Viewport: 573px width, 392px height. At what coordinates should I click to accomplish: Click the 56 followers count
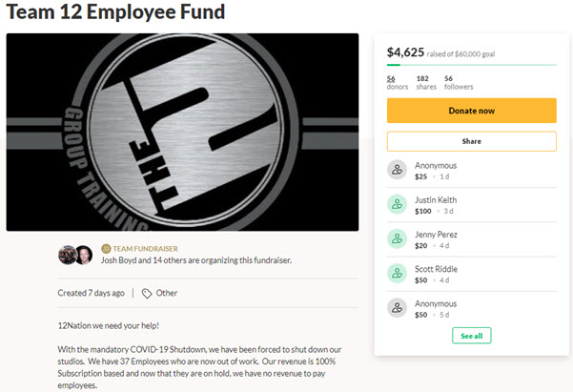click(x=458, y=82)
